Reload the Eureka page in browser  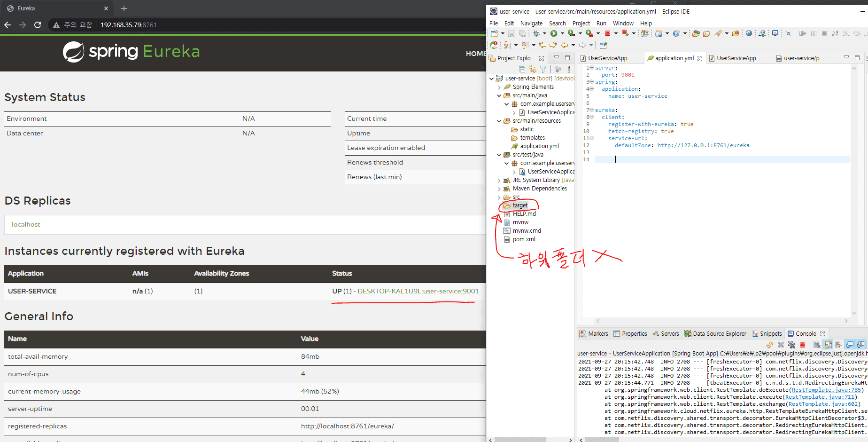[x=38, y=25]
